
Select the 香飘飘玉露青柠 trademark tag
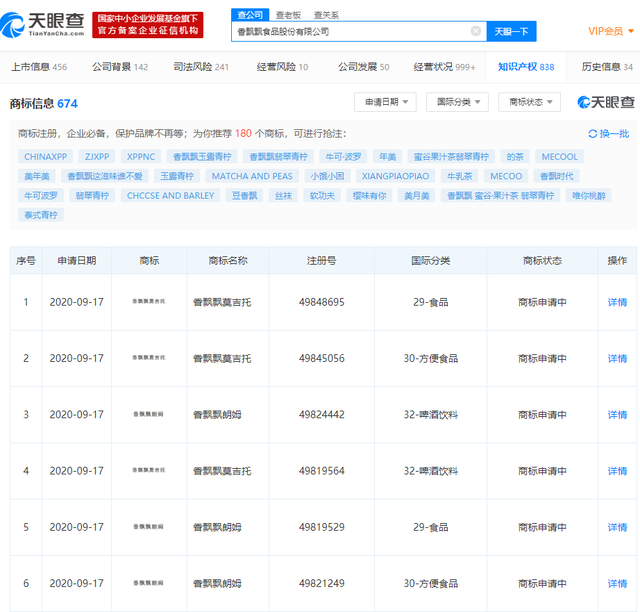pyautogui.click(x=202, y=157)
